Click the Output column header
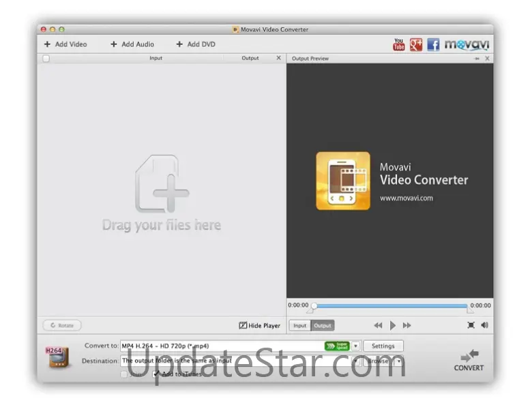The width and height of the screenshot is (532, 407). [x=250, y=58]
